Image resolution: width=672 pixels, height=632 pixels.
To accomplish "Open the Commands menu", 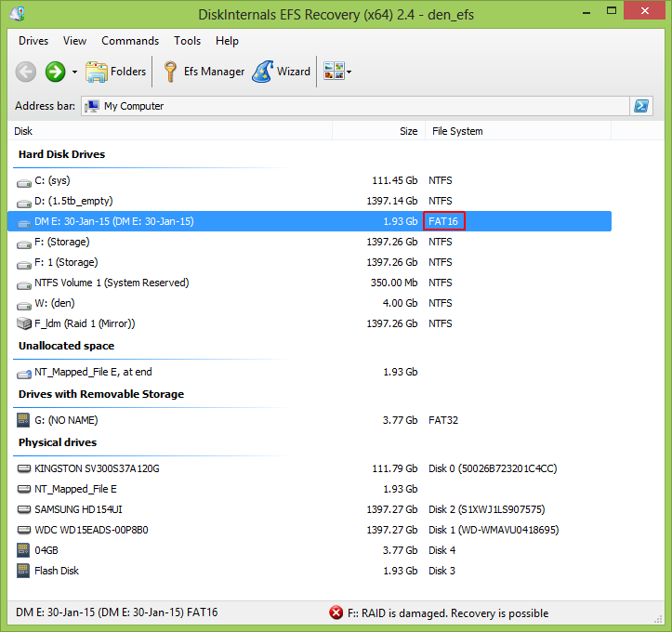I will pyautogui.click(x=130, y=41).
